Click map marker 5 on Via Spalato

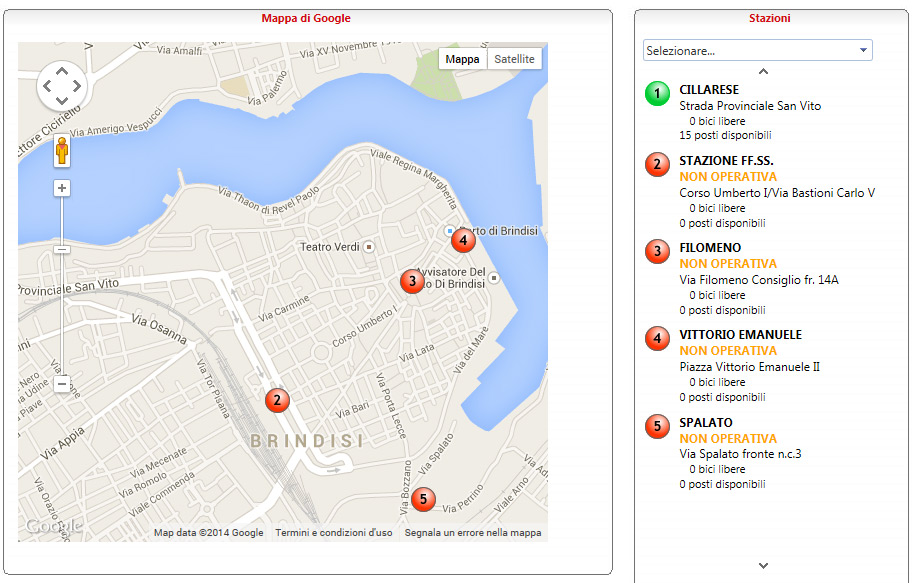pyautogui.click(x=424, y=499)
